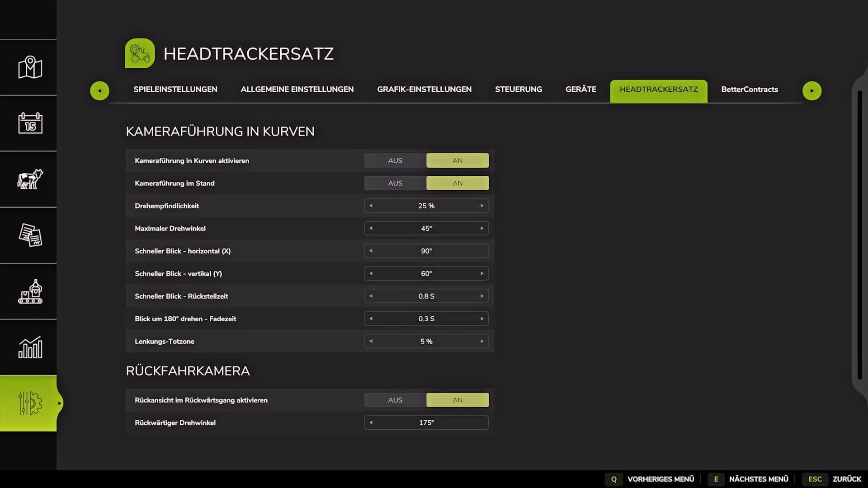This screenshot has height=488, width=868.
Task: Set Kameraführung in Kurven aktivieren to AN
Action: point(458,160)
